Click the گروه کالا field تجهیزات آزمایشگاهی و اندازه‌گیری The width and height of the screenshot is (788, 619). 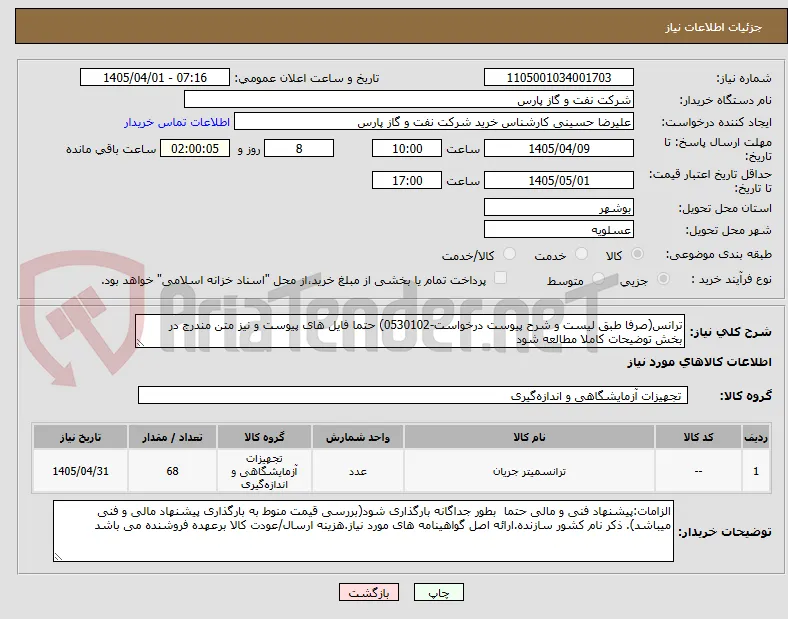pos(413,395)
